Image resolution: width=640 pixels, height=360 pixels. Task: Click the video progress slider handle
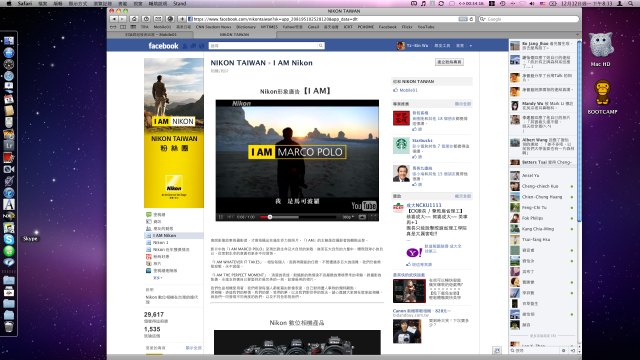pos(270,217)
